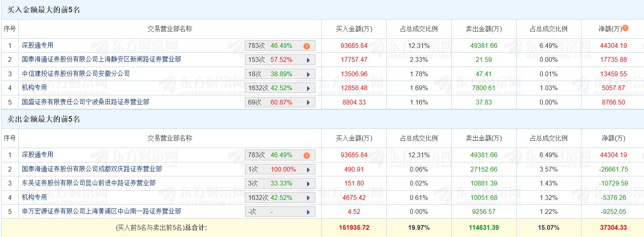Click orange help icon in buy-table 深股通专用 row
644x237 pixels.
click(x=306, y=46)
